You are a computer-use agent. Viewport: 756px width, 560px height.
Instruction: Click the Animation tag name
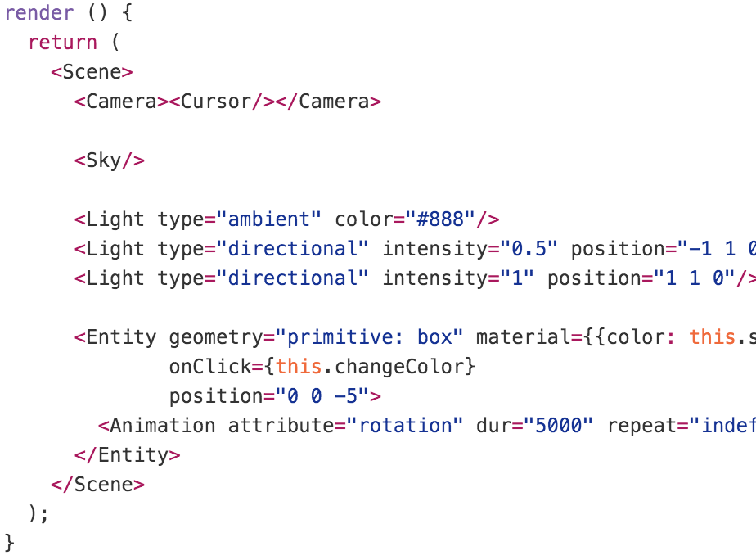pyautogui.click(x=163, y=426)
